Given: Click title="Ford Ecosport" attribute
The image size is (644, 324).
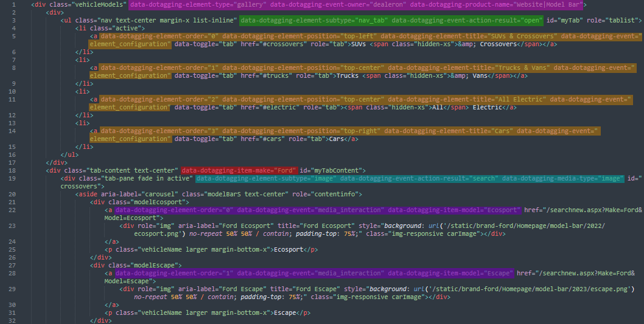Looking at the screenshot, I should [317, 226].
